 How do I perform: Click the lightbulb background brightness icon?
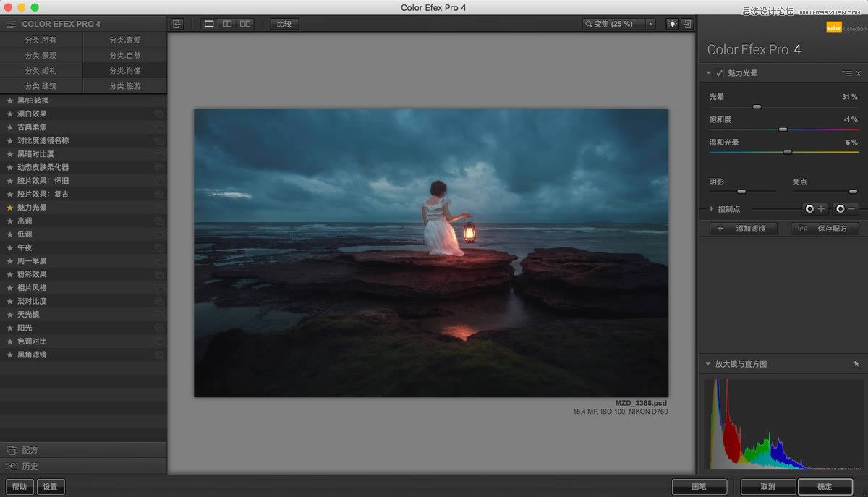pyautogui.click(x=672, y=24)
